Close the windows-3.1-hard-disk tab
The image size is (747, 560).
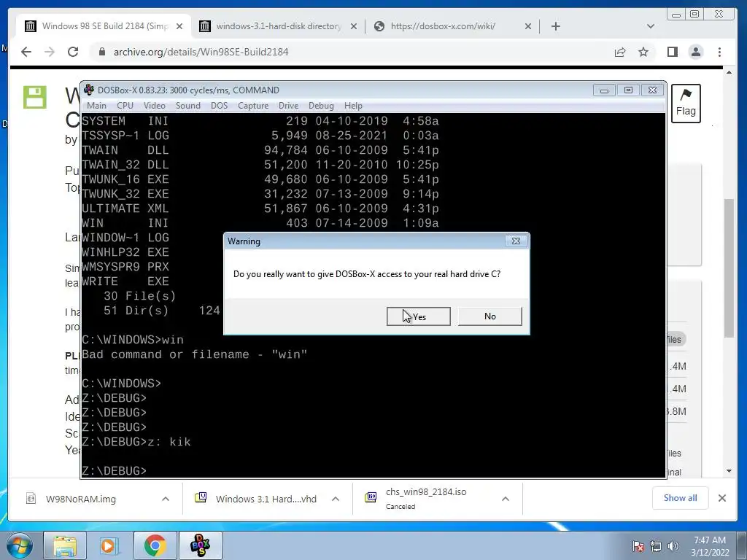(x=354, y=26)
